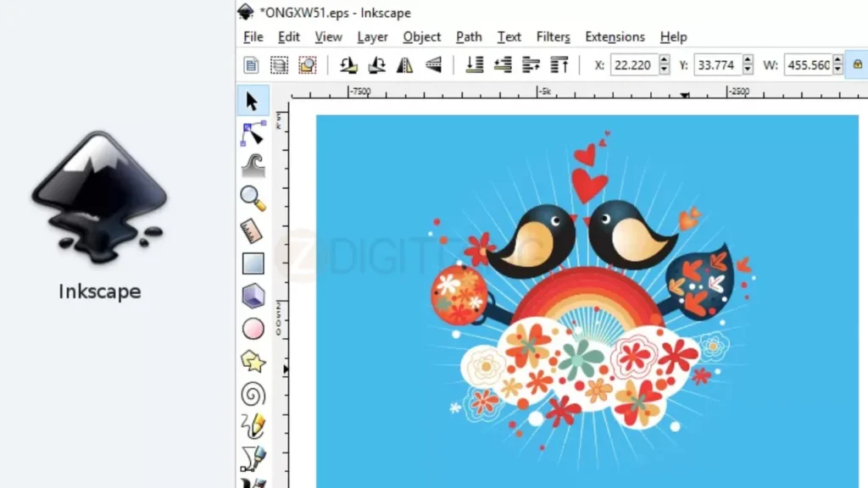868x488 pixels.
Task: Open the Filters menu
Action: (x=553, y=36)
